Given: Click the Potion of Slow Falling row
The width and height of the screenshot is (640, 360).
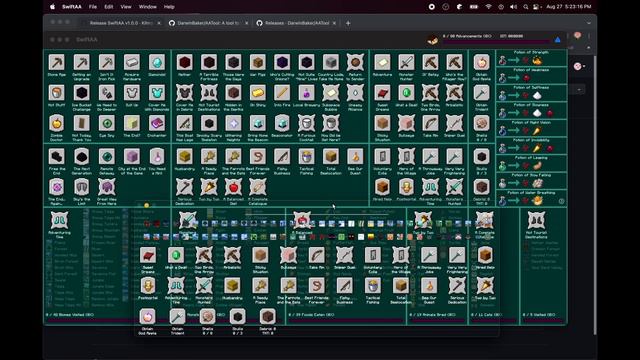Looking at the screenshot, I should tap(531, 181).
